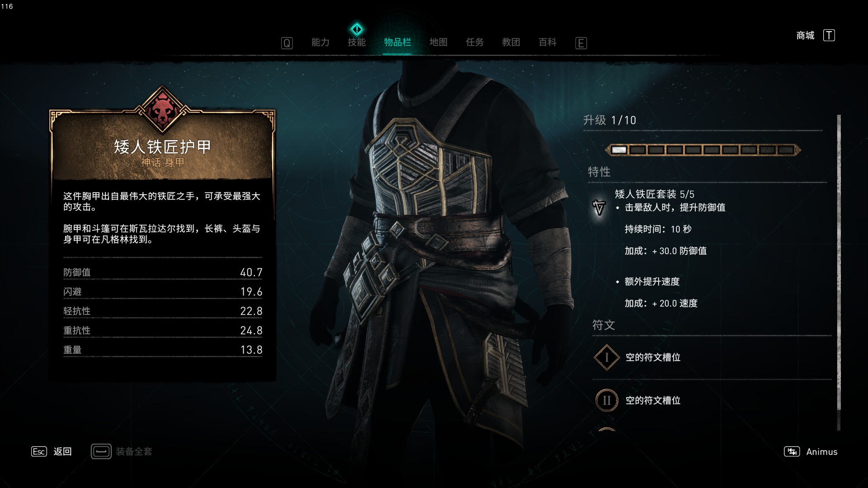Image resolution: width=868 pixels, height=488 pixels.
Task: Click 装备全套 to equip full set
Action: (x=134, y=451)
